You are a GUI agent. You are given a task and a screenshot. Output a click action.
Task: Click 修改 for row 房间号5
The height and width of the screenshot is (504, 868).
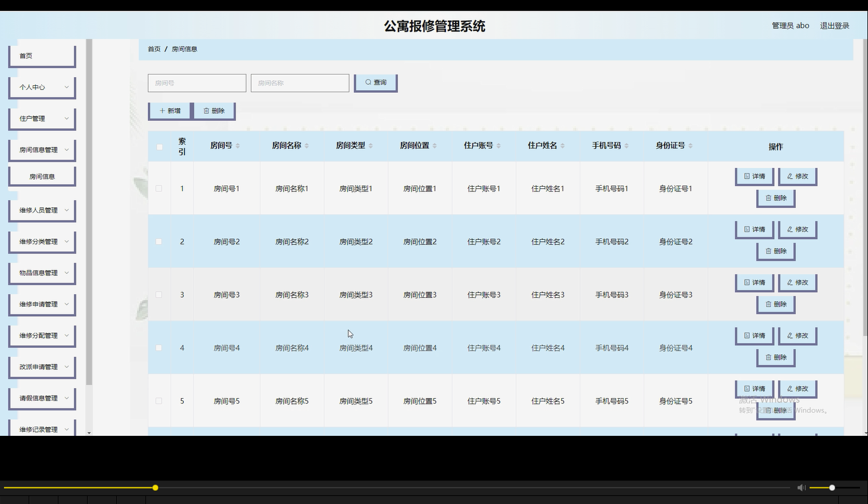click(x=797, y=389)
